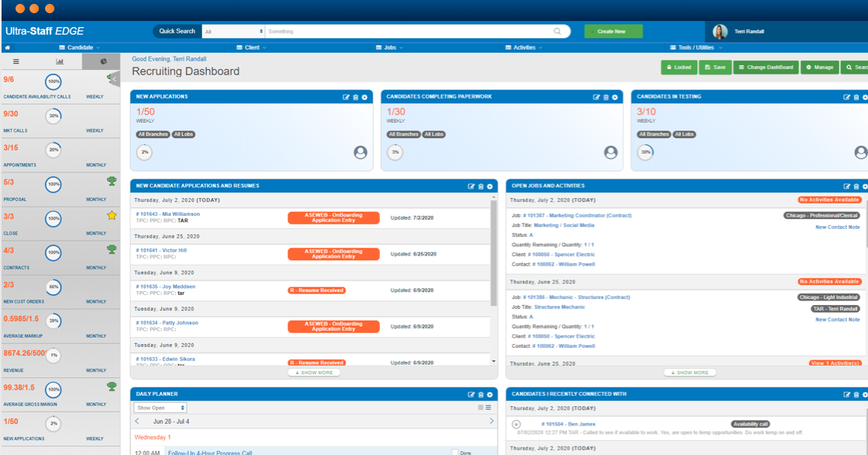This screenshot has width=868, height=455.
Task: Click New Contact Note under Chicago - Professional/Clerical
Action: coord(837,227)
